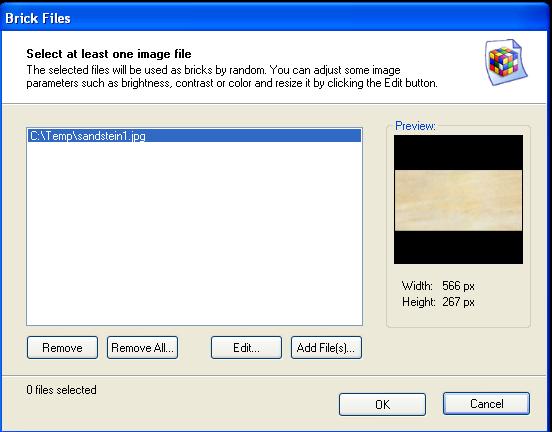Click the Width: label
552x432 pixels.
tap(417, 286)
